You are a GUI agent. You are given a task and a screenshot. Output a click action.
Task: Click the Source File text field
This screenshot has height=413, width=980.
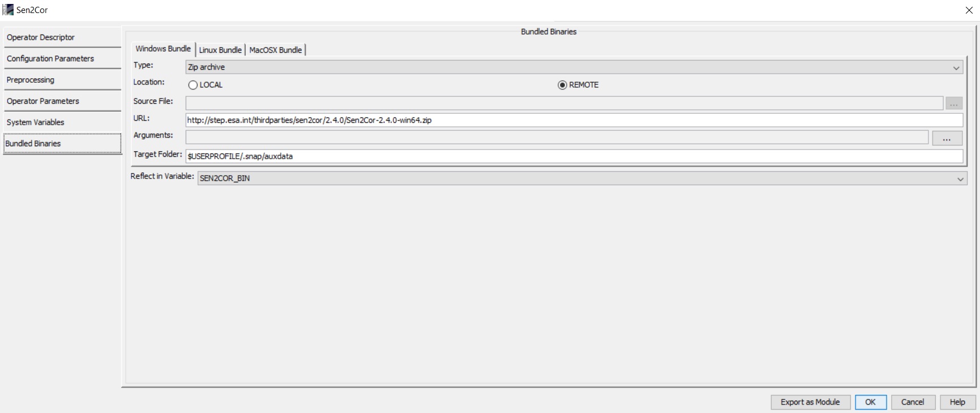point(564,103)
